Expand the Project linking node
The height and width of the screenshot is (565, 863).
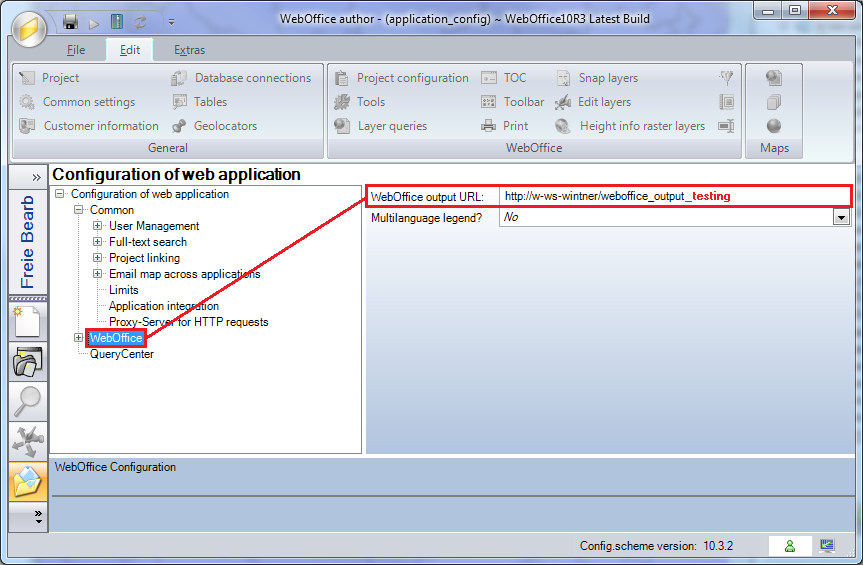point(97,257)
